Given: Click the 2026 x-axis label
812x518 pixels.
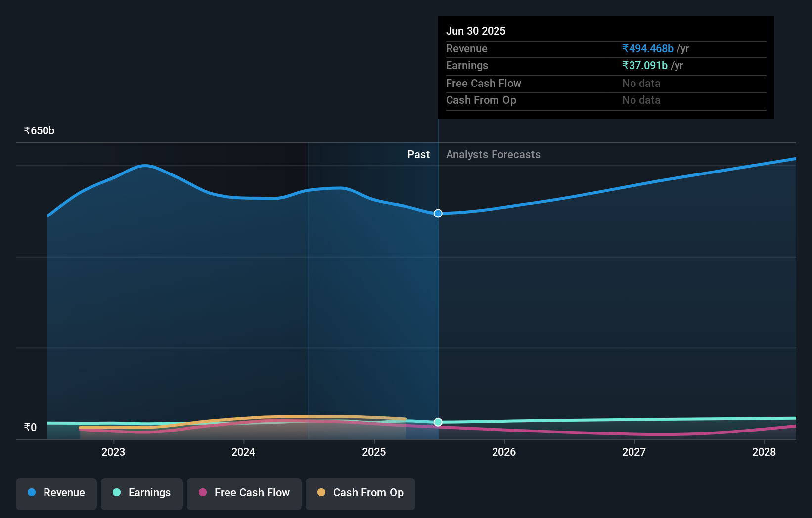Looking at the screenshot, I should 504,452.
